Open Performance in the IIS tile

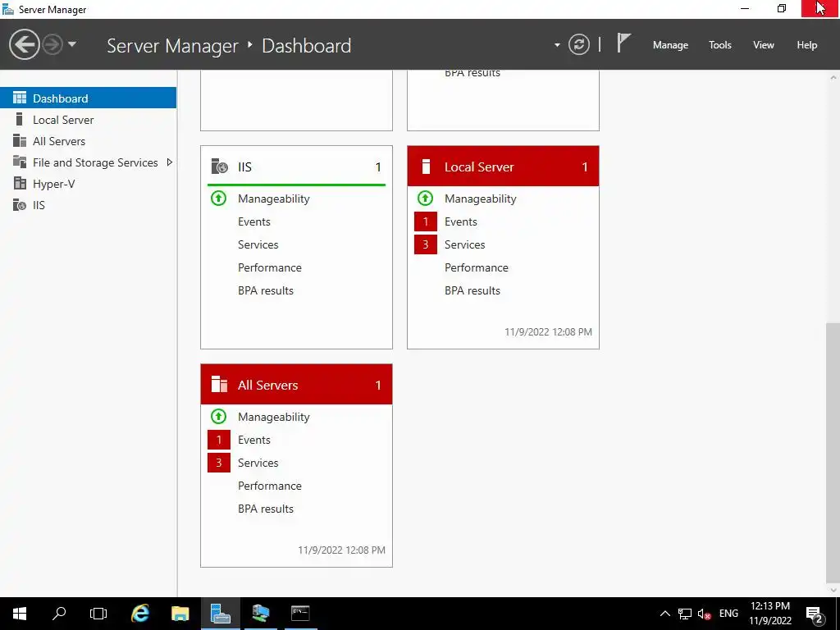pyautogui.click(x=269, y=267)
